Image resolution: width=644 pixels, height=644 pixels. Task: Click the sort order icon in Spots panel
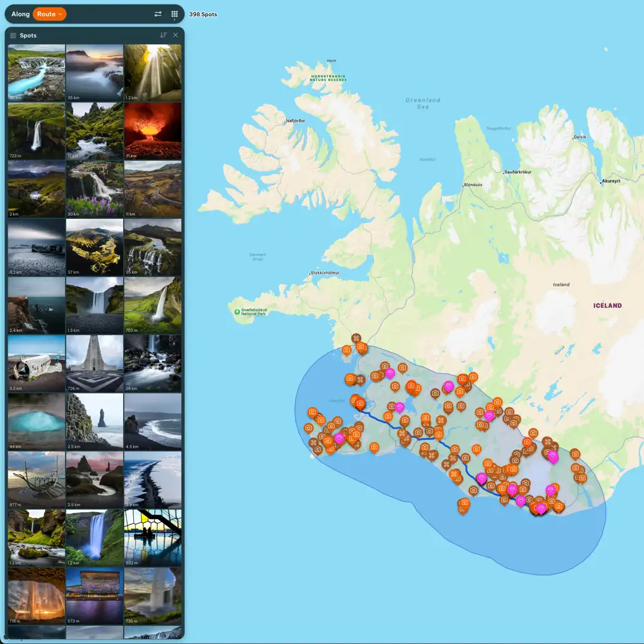tap(163, 35)
